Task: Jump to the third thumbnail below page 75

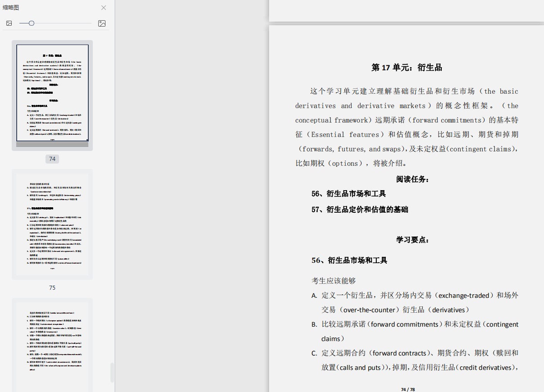Action: (x=52, y=345)
